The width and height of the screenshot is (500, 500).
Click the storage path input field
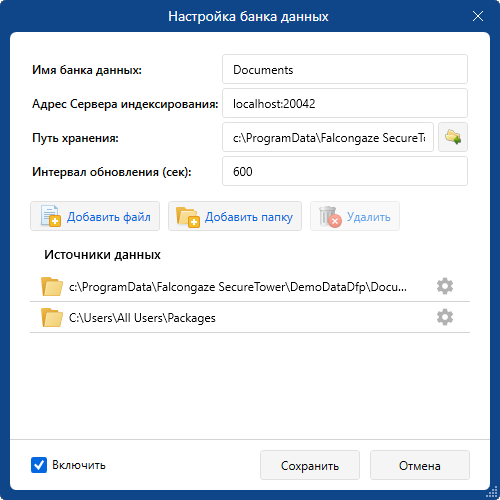(328, 137)
